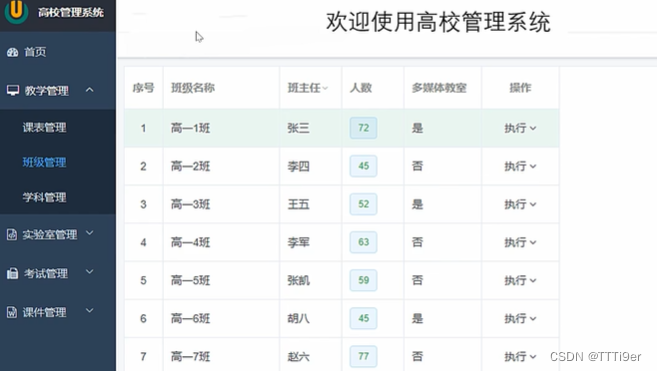The height and width of the screenshot is (371, 657).
Task: Open 执行 dropdown for 高一4班
Action: pos(520,242)
